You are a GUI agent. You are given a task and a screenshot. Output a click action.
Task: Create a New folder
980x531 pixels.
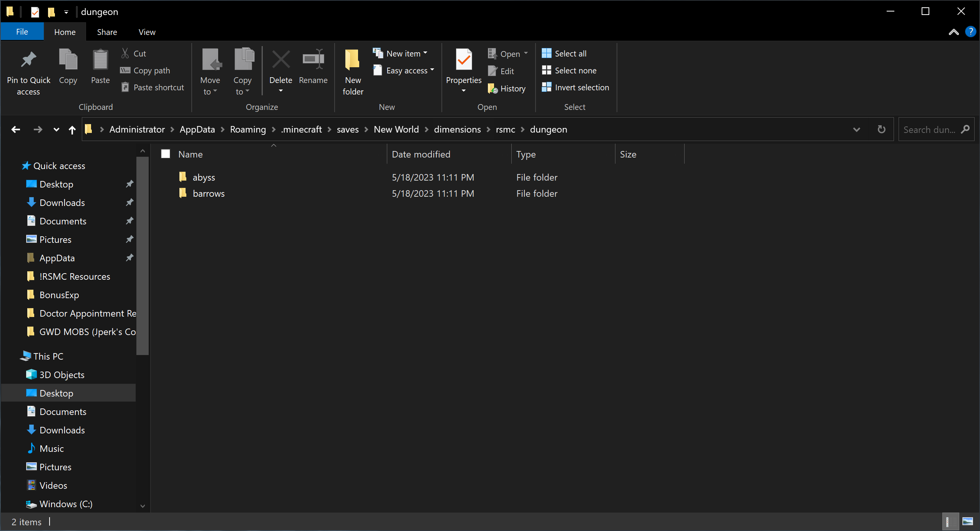(352, 71)
